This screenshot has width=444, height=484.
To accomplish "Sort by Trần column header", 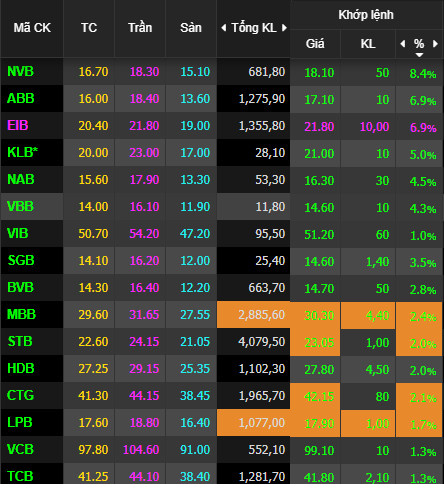I will coord(140,28).
